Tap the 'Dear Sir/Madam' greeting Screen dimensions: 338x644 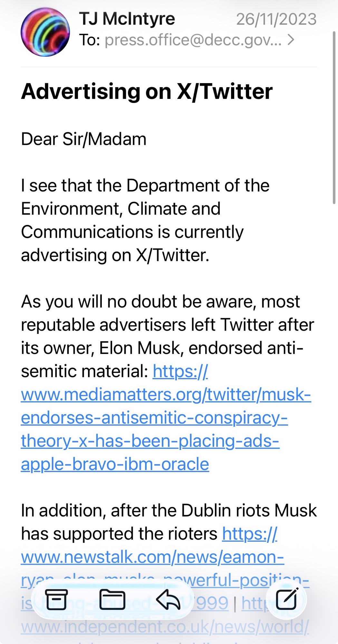coord(83,139)
